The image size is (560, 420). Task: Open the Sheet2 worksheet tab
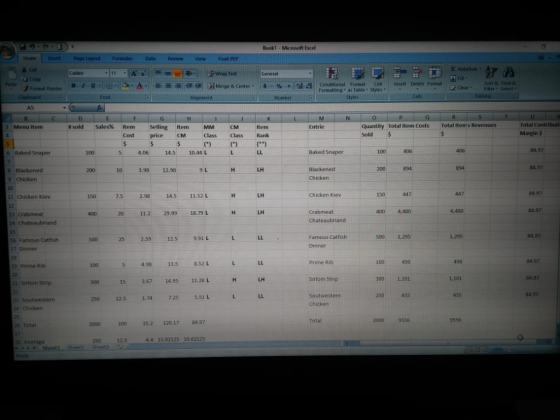click(x=76, y=347)
